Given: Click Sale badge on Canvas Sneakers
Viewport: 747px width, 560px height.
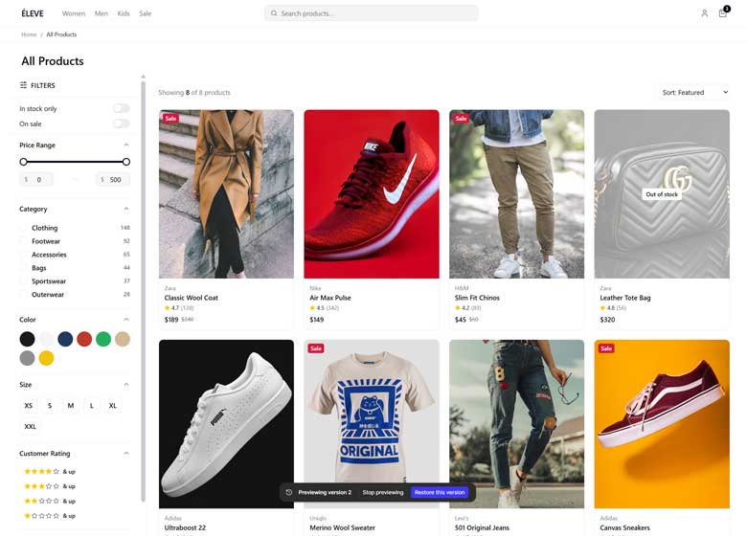Looking at the screenshot, I should point(606,348).
